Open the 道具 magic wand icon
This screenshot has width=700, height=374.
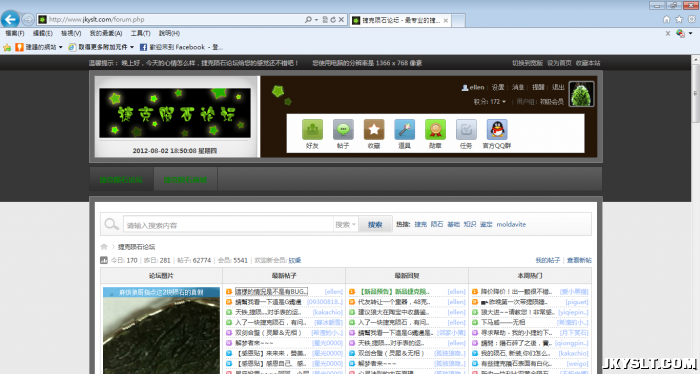click(x=404, y=129)
